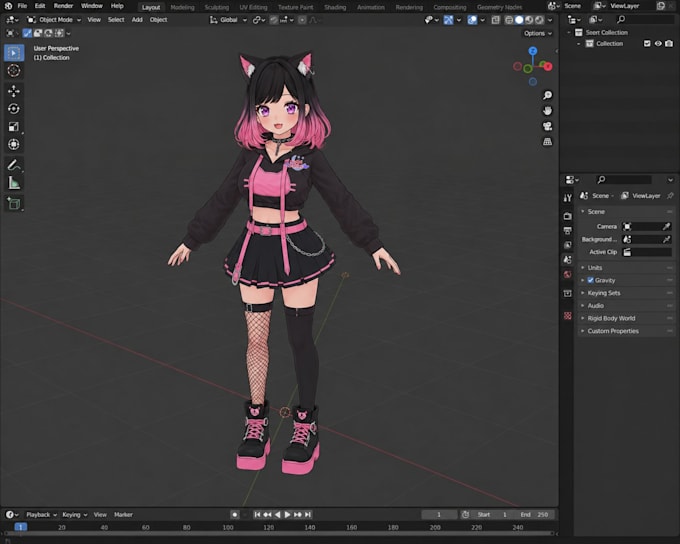This screenshot has width=680, height=544.
Task: Open the Render properties tab
Action: (568, 216)
